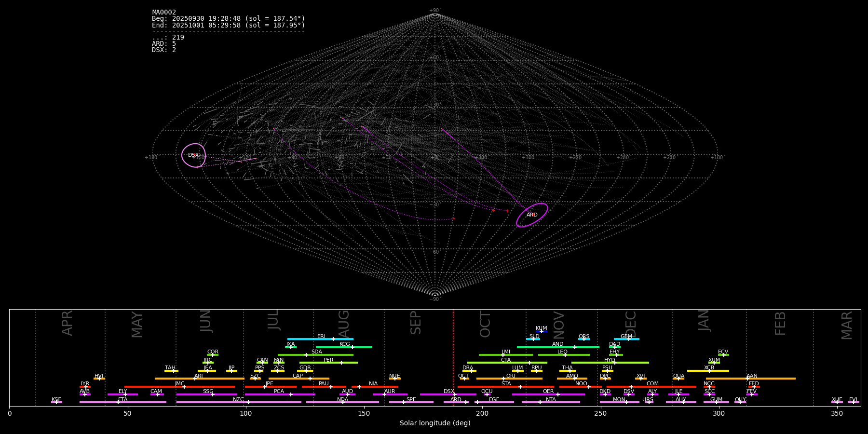
Task: Select the COM shower bar
Action: coord(651,387)
